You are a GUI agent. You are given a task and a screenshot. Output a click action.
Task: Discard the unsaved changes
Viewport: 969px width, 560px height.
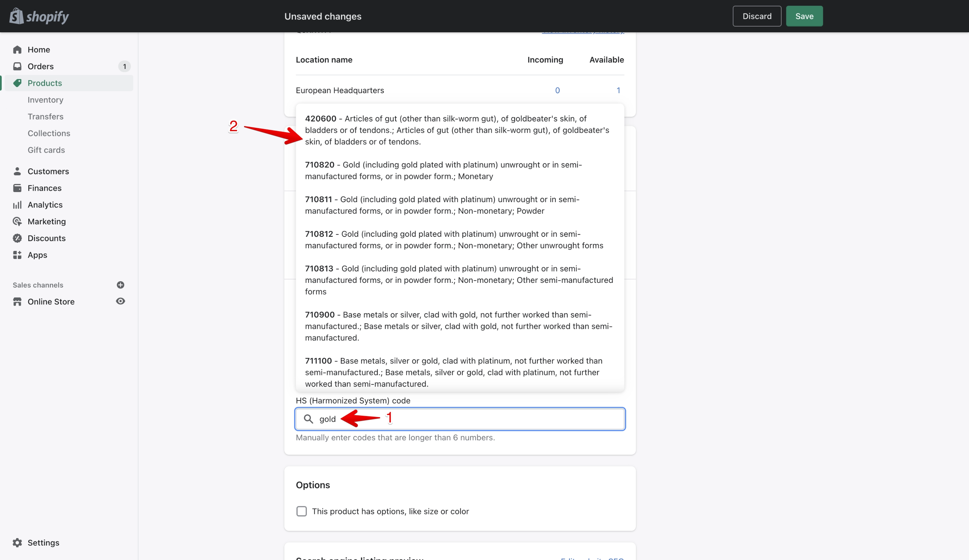click(x=757, y=16)
